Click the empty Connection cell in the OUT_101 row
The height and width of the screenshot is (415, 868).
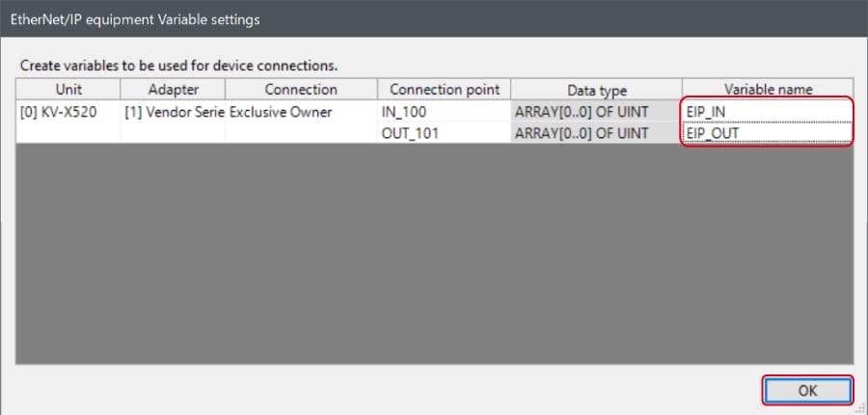tap(301, 133)
